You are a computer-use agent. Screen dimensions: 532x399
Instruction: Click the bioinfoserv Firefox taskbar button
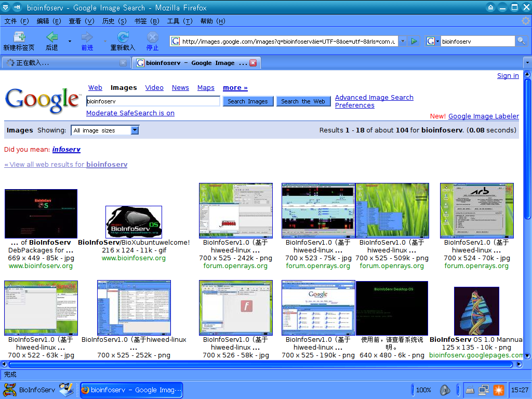tap(131, 390)
